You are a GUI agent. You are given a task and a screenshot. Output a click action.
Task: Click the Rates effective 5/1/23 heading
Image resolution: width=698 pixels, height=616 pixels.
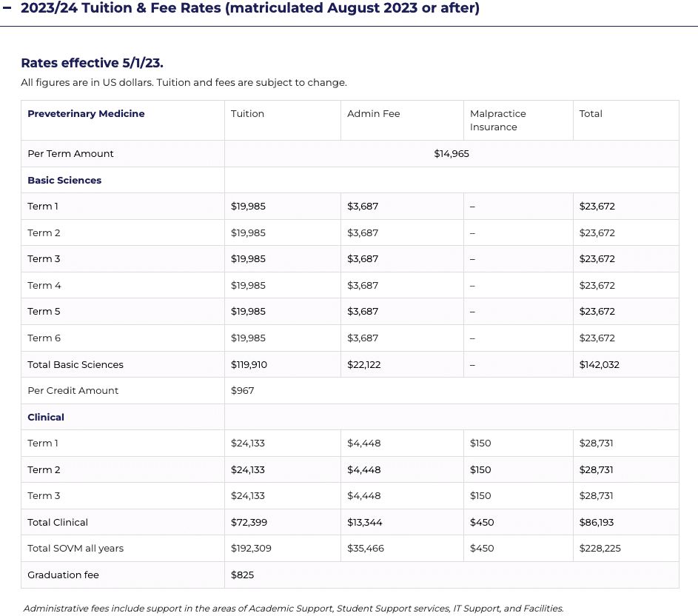point(92,63)
